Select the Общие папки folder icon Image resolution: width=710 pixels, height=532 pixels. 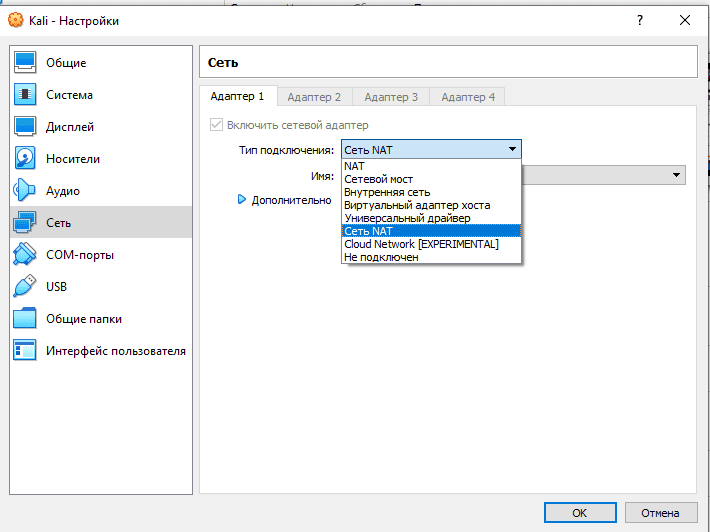point(26,319)
